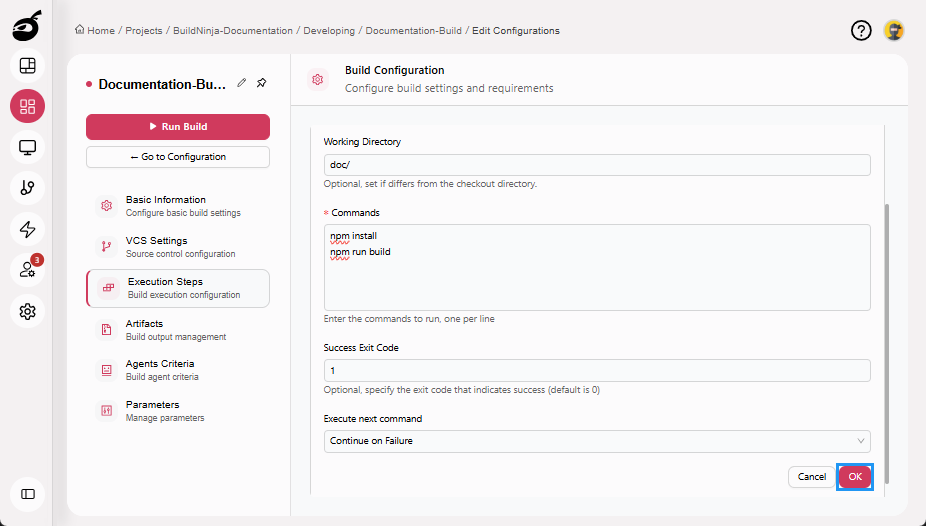The image size is (926, 526).
Task: Click the pencil edit icon beside Documentation-Bu...
Action: [x=242, y=83]
